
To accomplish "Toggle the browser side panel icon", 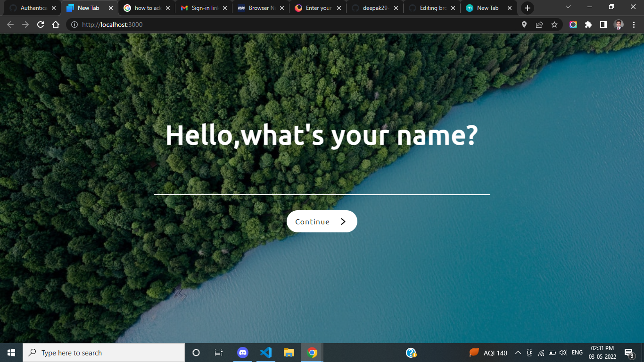I will pyautogui.click(x=603, y=25).
